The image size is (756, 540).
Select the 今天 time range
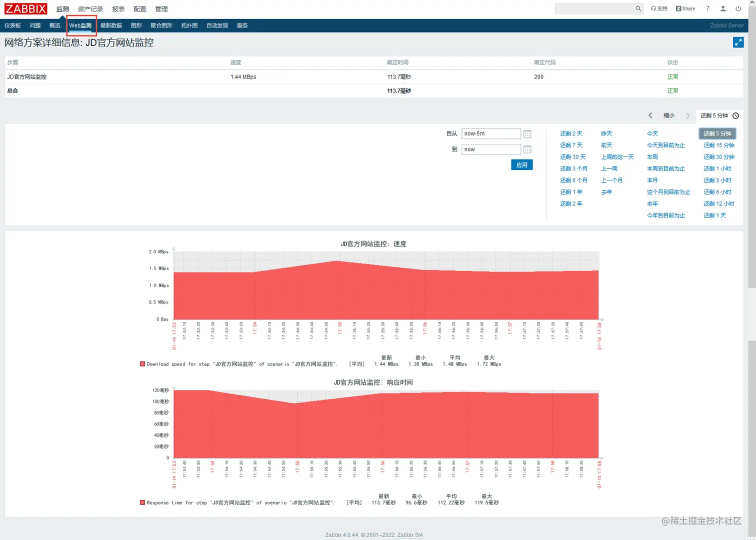(x=652, y=133)
